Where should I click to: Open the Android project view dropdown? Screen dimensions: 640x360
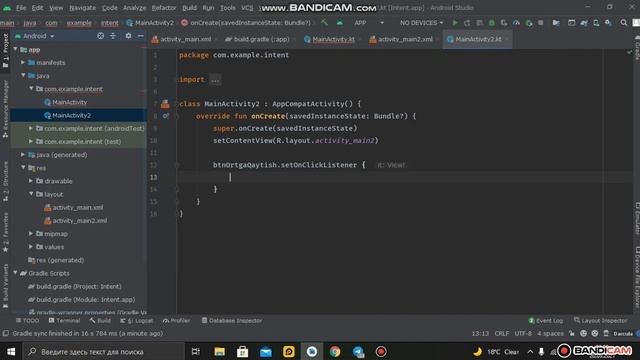click(x=35, y=36)
